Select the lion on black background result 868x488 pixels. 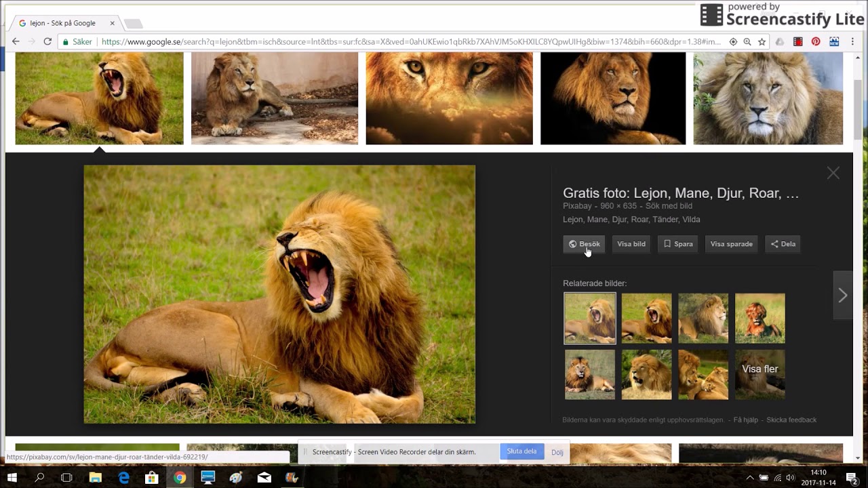tap(613, 98)
